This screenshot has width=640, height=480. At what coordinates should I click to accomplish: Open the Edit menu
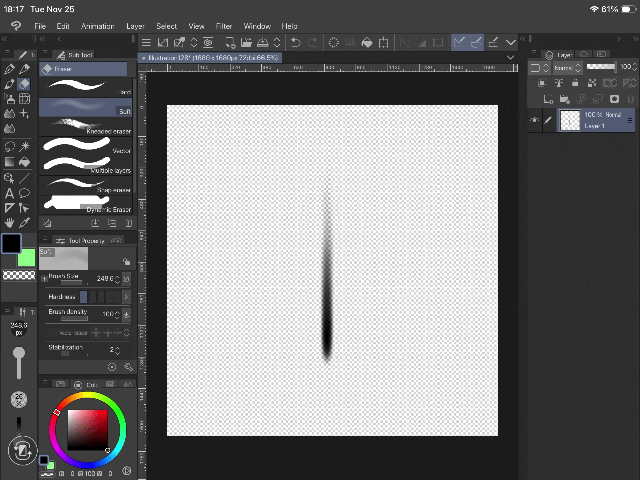pos(63,26)
